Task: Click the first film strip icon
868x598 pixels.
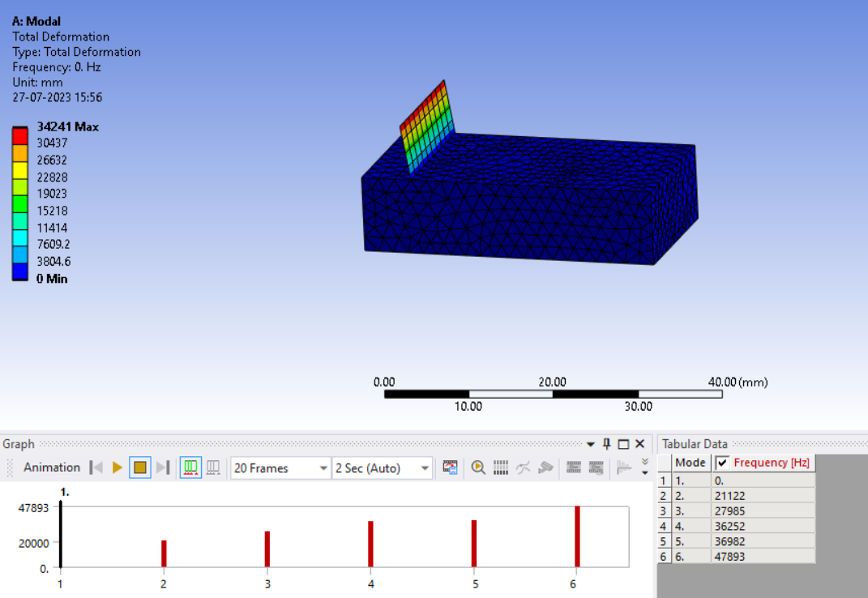Action: (574, 468)
